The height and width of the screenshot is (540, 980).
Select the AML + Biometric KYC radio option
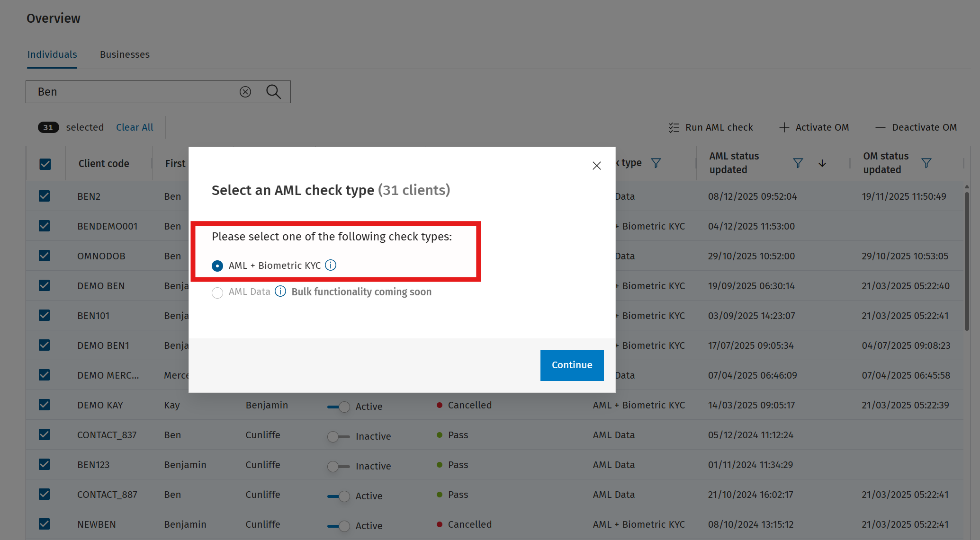[x=217, y=266]
